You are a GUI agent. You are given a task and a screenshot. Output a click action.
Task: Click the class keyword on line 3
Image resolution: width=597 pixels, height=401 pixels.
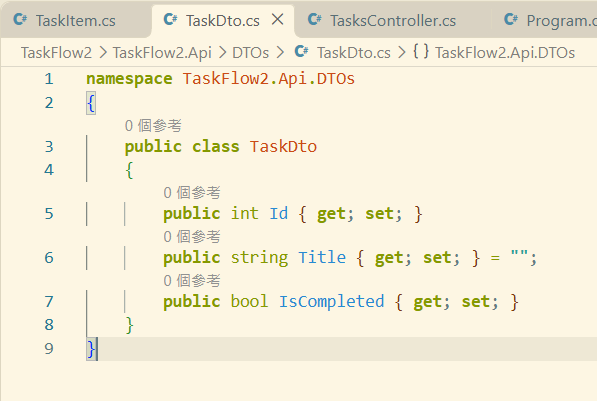tap(216, 147)
